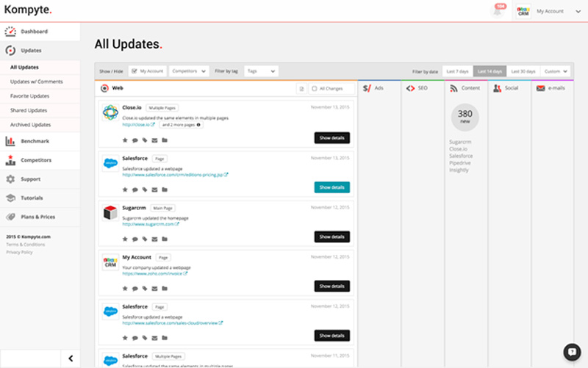Go to Competitors section
The height and width of the screenshot is (368, 588).
click(40, 160)
